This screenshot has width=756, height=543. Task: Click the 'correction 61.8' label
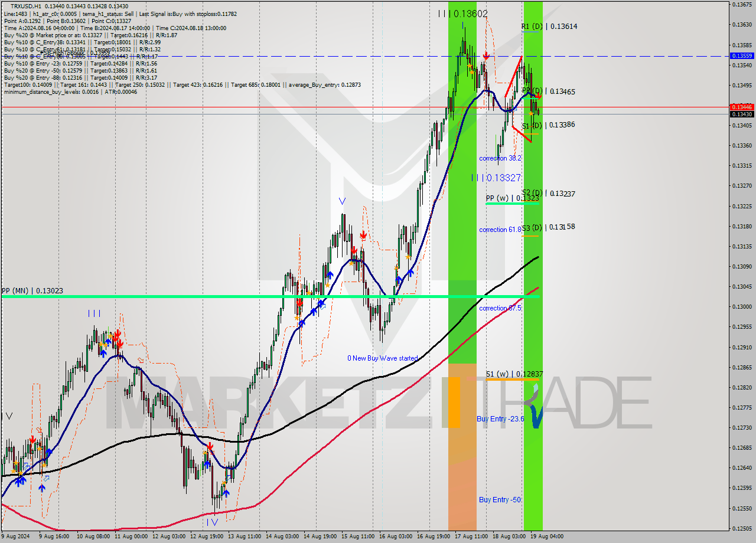(500, 230)
